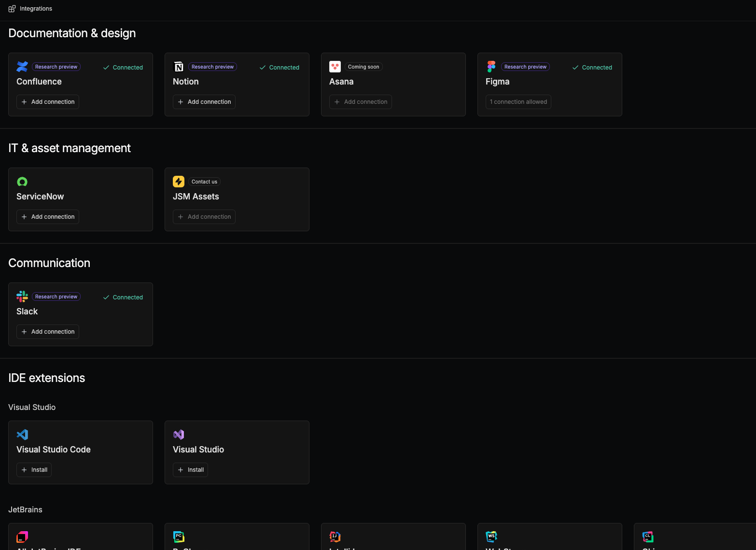The height and width of the screenshot is (550, 756).
Task: Click the All JetBrains IDEs logo icon
Action: tap(22, 537)
